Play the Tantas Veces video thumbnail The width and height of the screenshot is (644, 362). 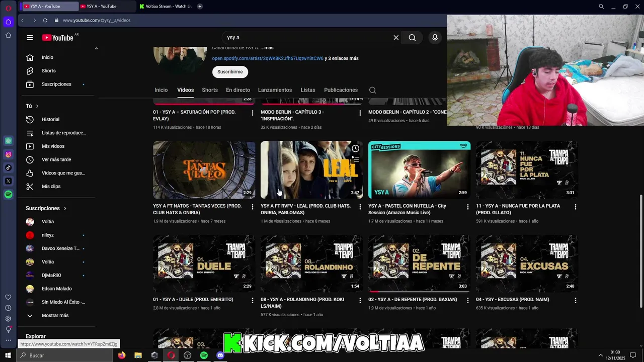click(204, 170)
